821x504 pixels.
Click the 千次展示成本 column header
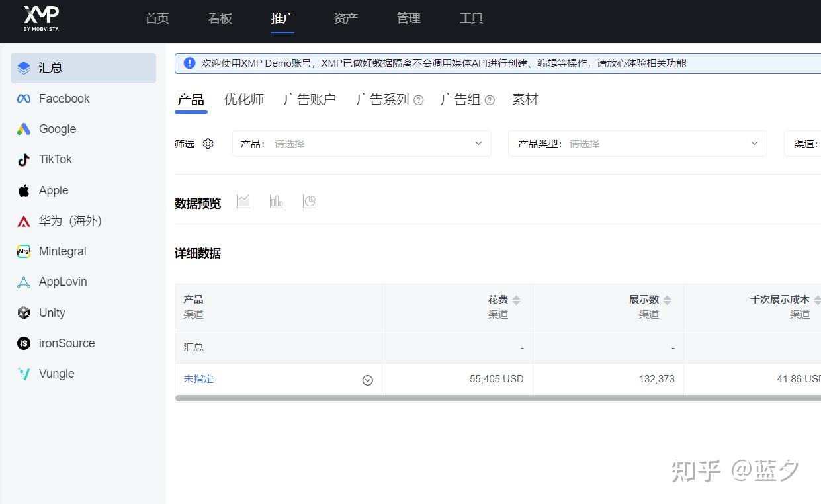752,307
